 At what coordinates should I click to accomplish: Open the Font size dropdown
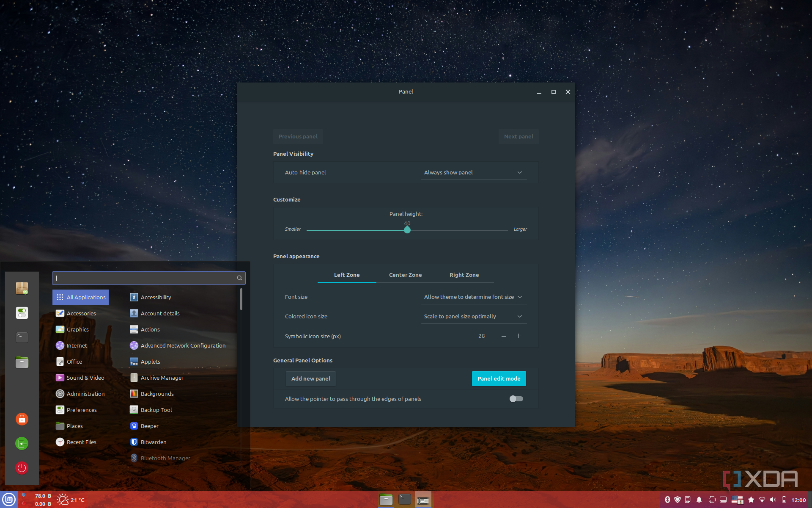[x=474, y=297]
